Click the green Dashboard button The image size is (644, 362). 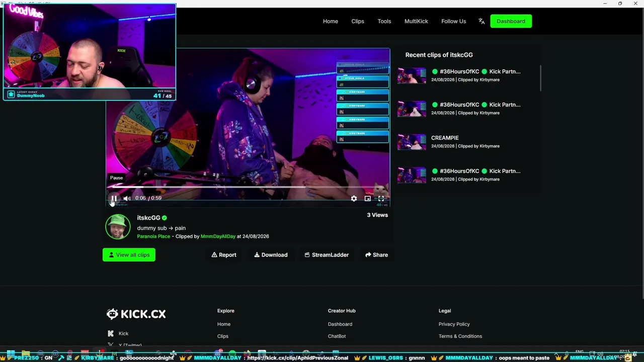(x=511, y=21)
